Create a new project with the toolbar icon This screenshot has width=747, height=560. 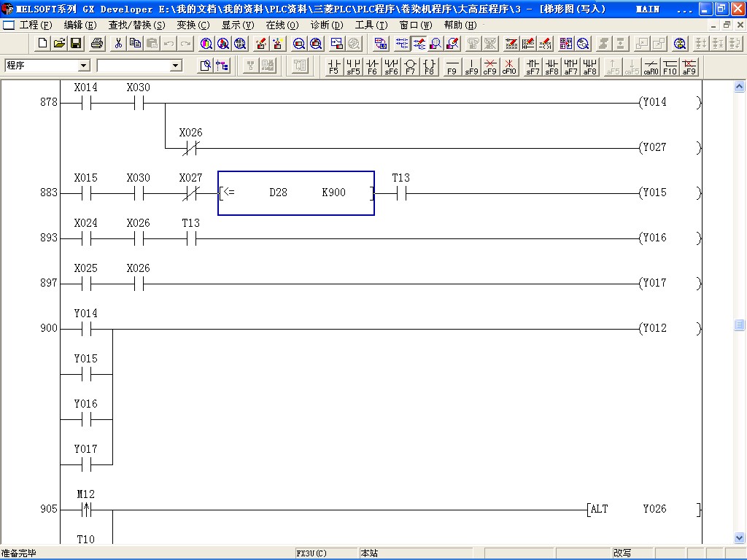42,44
